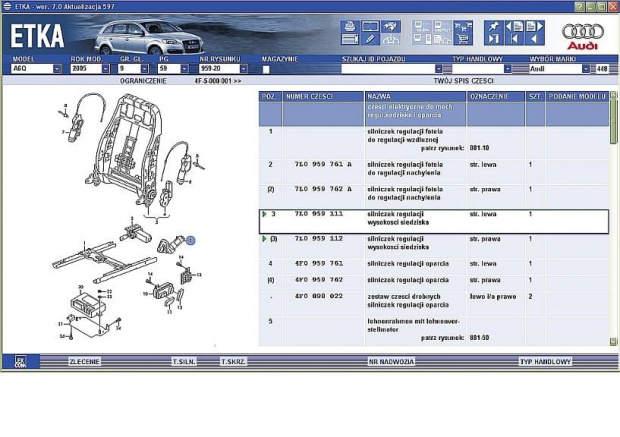Click the PODANIE MODELU column header
The width and height of the screenshot is (620, 437).
pyautogui.click(x=577, y=96)
